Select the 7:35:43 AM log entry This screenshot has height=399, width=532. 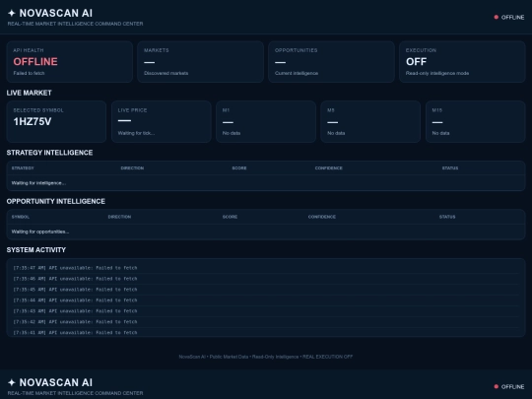[266, 310]
